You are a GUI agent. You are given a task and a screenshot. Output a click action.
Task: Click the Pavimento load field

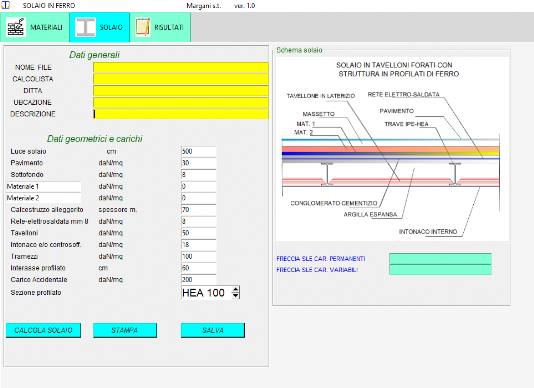tap(199, 163)
